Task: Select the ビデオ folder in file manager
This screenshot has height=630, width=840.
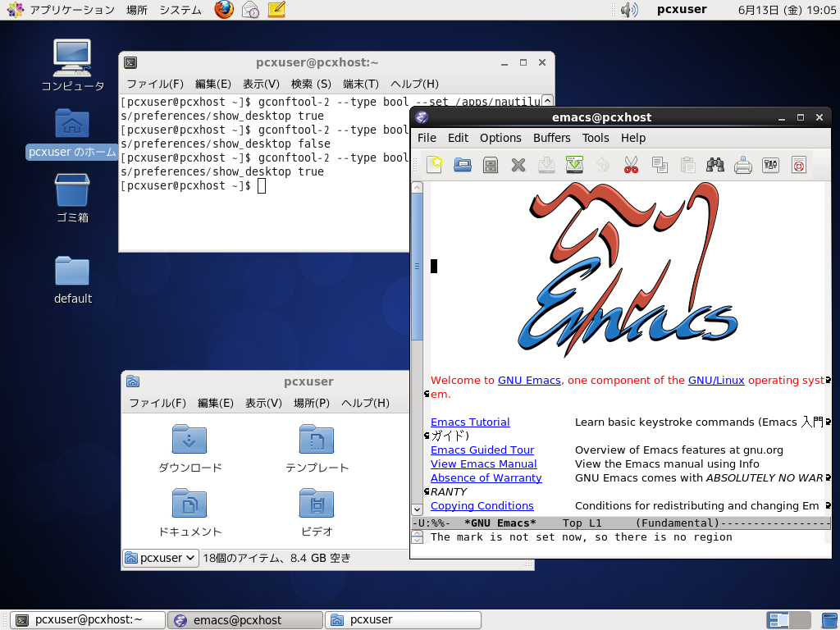Action: click(x=317, y=513)
